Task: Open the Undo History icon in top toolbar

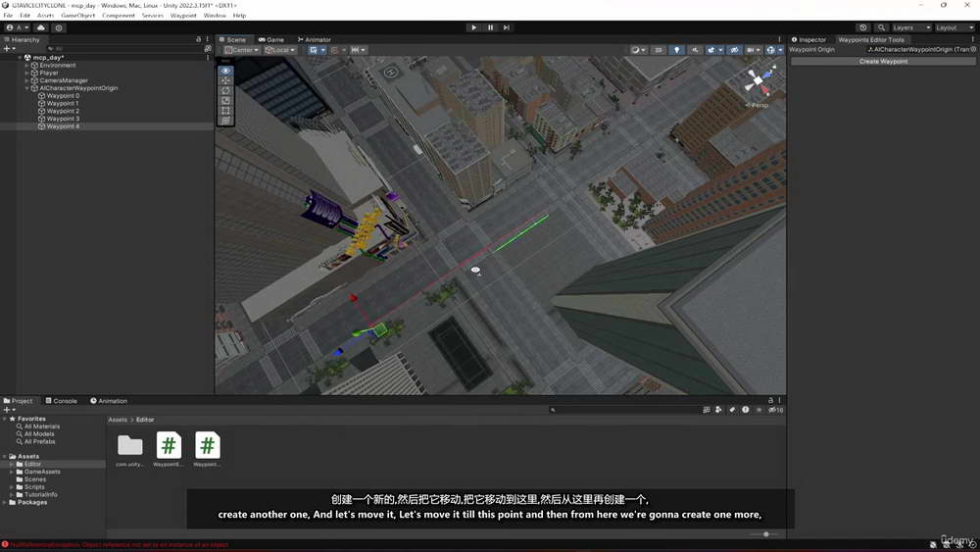Action: pyautogui.click(x=863, y=27)
